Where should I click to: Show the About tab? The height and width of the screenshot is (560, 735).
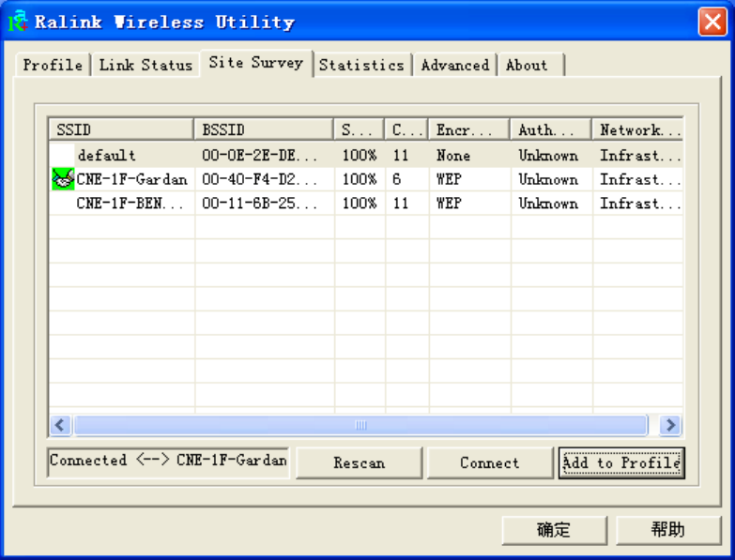pyautogui.click(x=530, y=65)
